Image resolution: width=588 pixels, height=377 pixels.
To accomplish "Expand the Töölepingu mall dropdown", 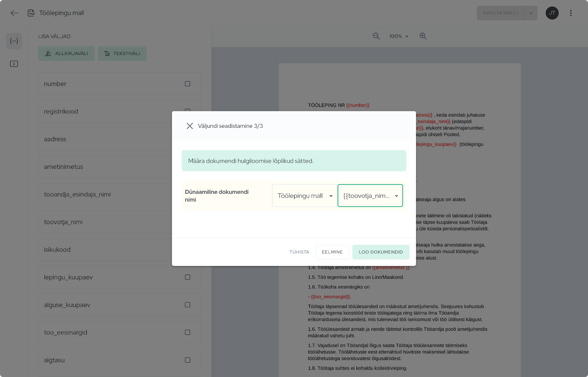I will pos(305,196).
